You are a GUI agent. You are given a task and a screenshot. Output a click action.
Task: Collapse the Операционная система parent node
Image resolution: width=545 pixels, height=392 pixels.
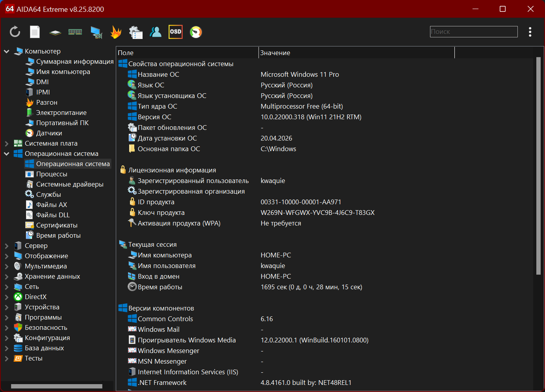(7, 153)
